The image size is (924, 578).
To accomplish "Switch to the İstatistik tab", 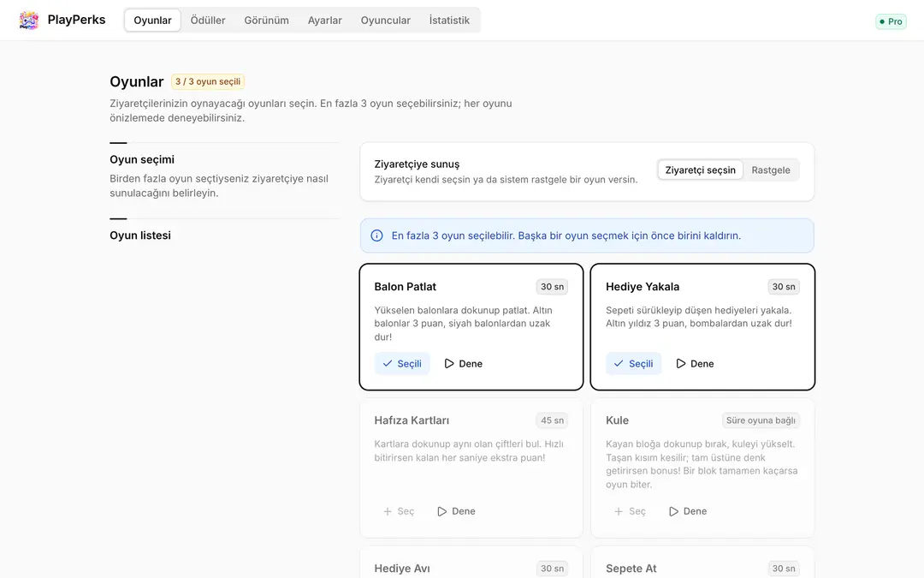I will click(x=449, y=20).
